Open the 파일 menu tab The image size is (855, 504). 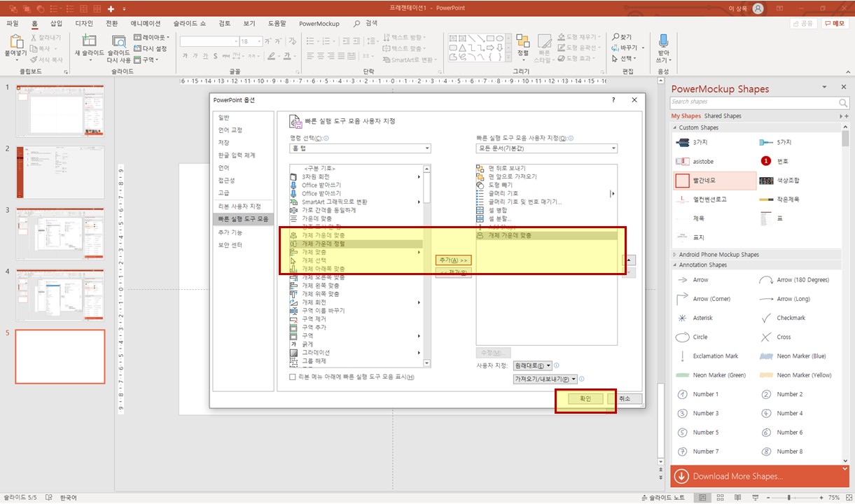click(13, 23)
